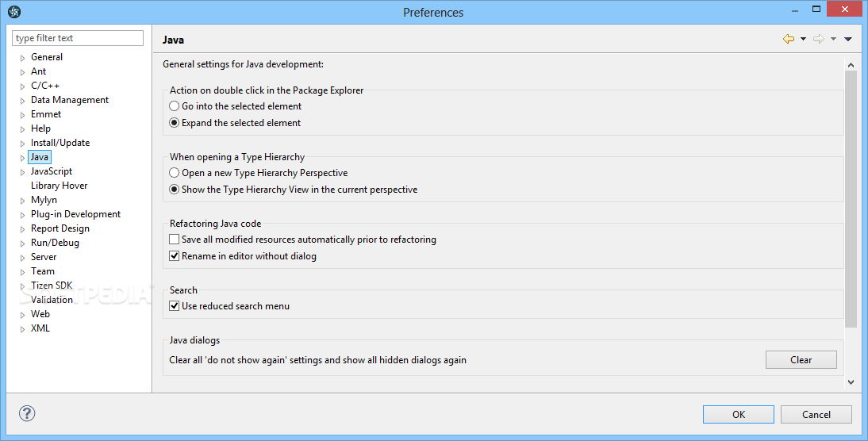Click the Cancel button

tap(816, 415)
